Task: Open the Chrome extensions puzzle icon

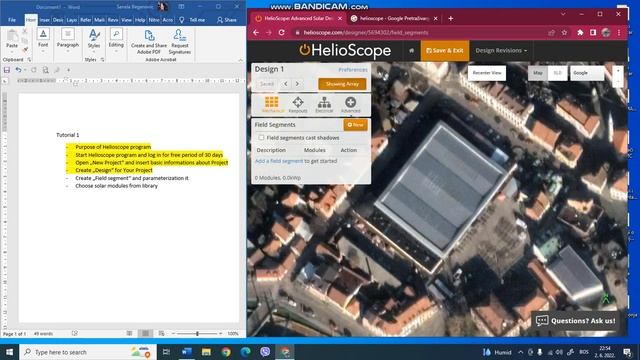Action: point(580,32)
